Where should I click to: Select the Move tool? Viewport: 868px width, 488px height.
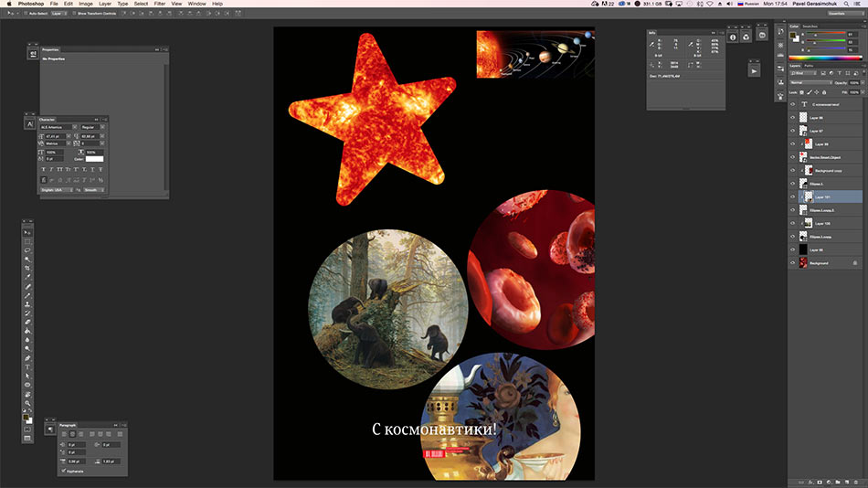pyautogui.click(x=27, y=232)
